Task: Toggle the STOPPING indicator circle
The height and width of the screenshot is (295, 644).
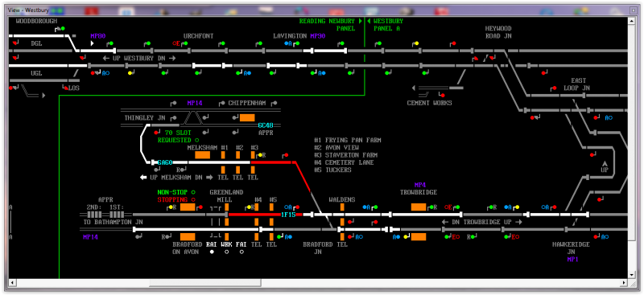Action: (193, 200)
